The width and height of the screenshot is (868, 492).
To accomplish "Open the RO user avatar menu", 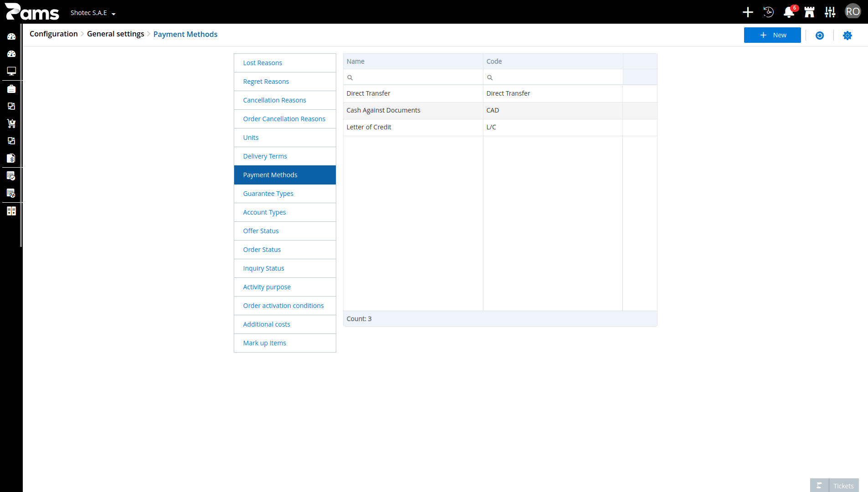I will [x=853, y=12].
